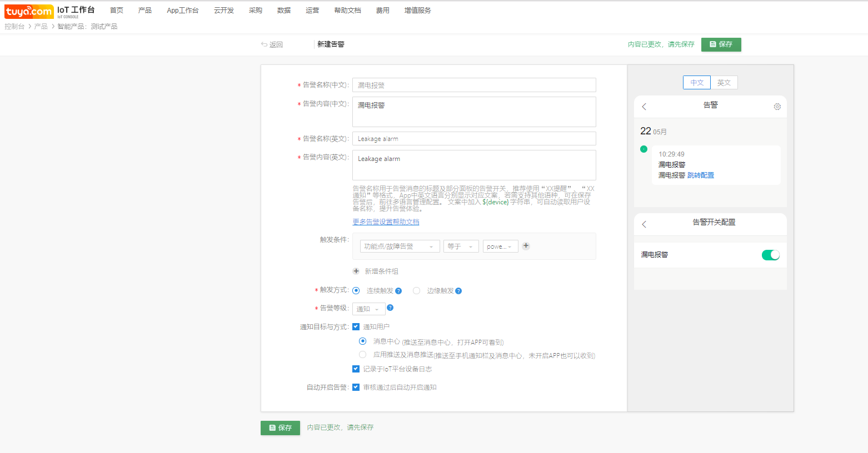Open help tooltip for 告警等级
868x453 pixels.
pyautogui.click(x=390, y=308)
